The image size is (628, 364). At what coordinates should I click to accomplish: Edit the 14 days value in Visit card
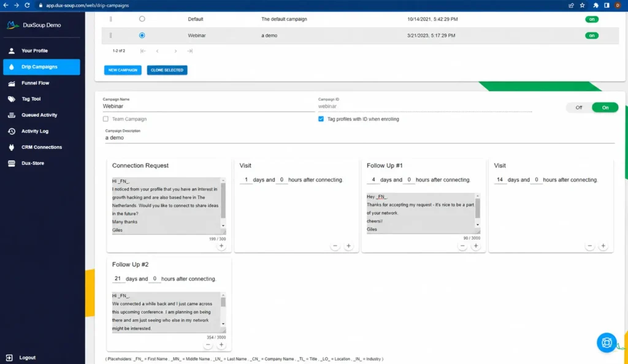click(500, 180)
